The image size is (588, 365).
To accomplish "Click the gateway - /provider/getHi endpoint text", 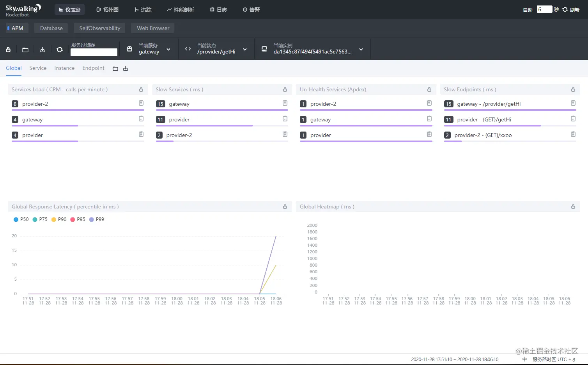I will tap(489, 104).
